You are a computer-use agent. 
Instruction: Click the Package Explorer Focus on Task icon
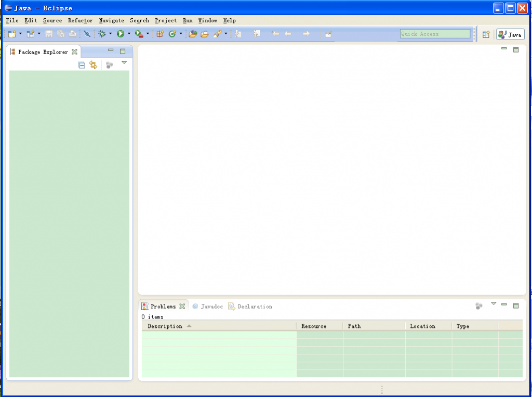pos(109,65)
